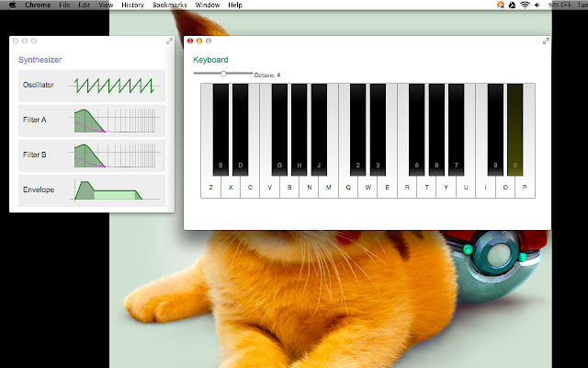Hit the highlighted black piano key 0

point(514,130)
